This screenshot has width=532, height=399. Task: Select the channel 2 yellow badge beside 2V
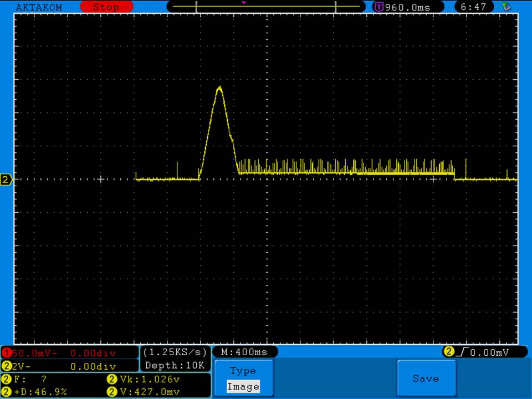(x=6, y=366)
